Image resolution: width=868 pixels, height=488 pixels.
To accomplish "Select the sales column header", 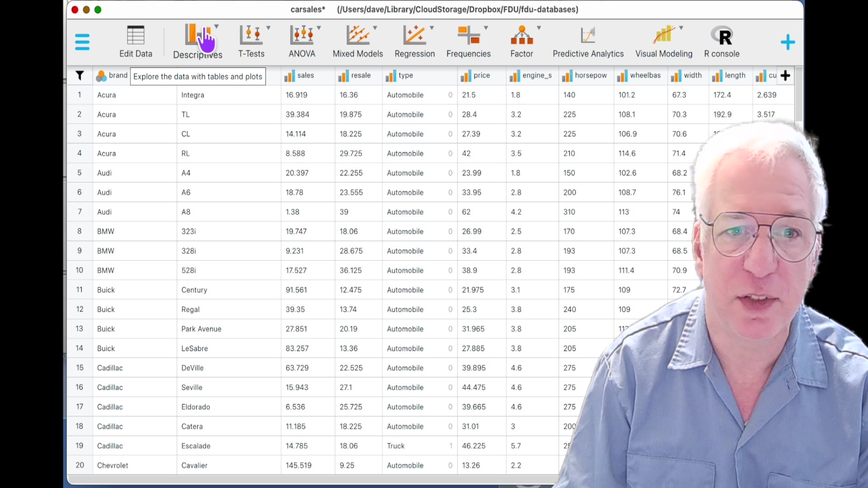I will pyautogui.click(x=305, y=75).
